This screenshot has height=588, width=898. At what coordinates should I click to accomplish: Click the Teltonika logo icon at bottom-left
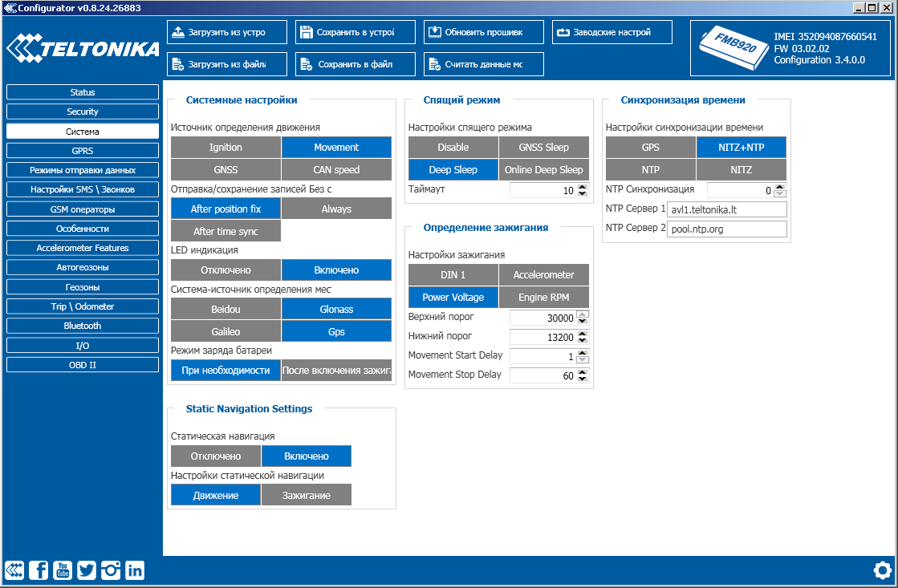(14, 570)
